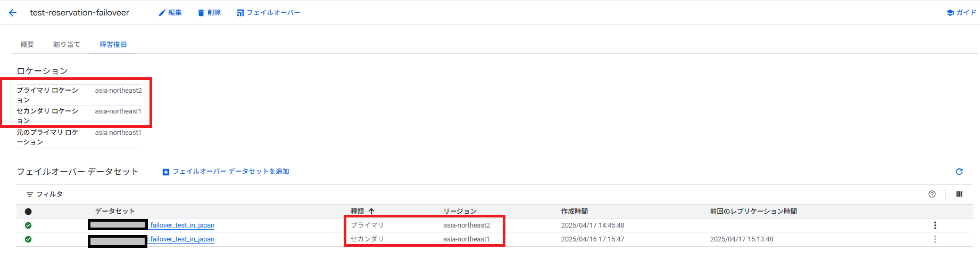Open the more-actions menu for プライマリ row
Screen dimensions: 980x267
[935, 225]
